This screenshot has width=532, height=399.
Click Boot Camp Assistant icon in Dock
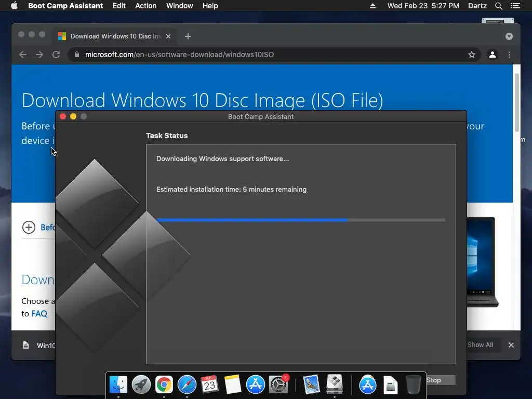tap(335, 384)
